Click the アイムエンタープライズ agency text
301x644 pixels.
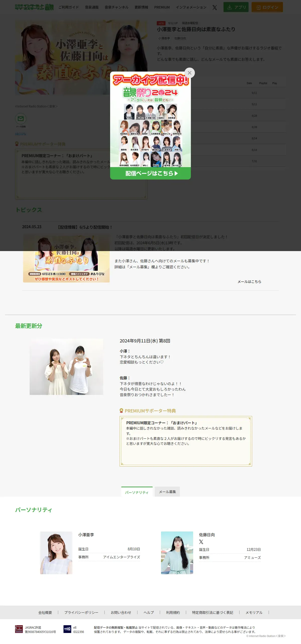[x=122, y=557]
